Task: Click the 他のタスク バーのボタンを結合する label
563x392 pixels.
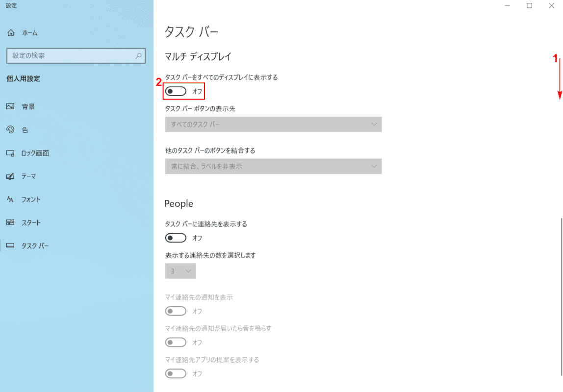Action: [210, 150]
